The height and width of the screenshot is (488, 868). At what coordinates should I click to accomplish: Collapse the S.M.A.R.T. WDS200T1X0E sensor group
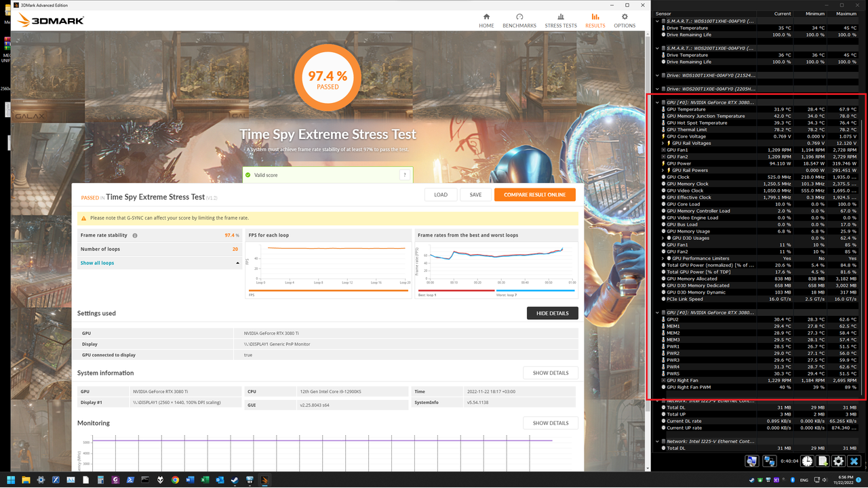pyautogui.click(x=656, y=48)
